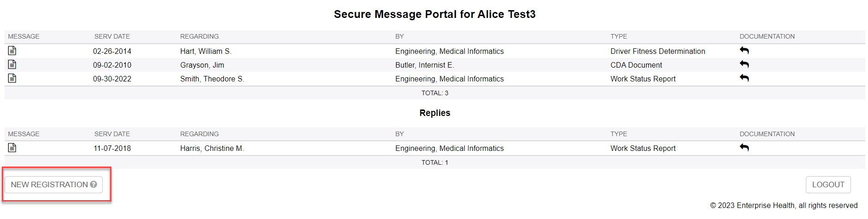The image size is (868, 219).
Task: Open reply message icon for Harris, Christine M.
Action: (12, 148)
